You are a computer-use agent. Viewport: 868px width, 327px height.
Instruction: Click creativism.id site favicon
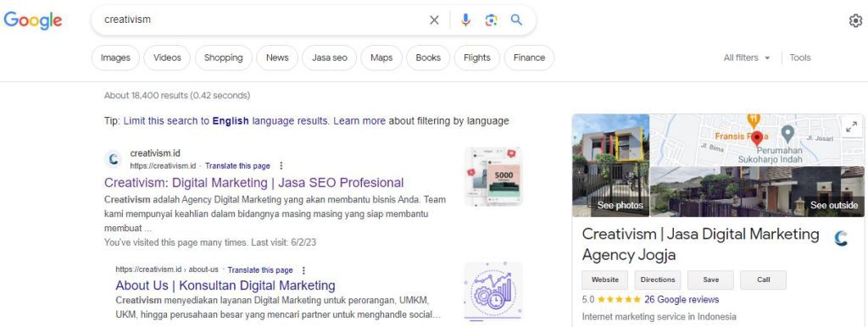click(x=113, y=159)
